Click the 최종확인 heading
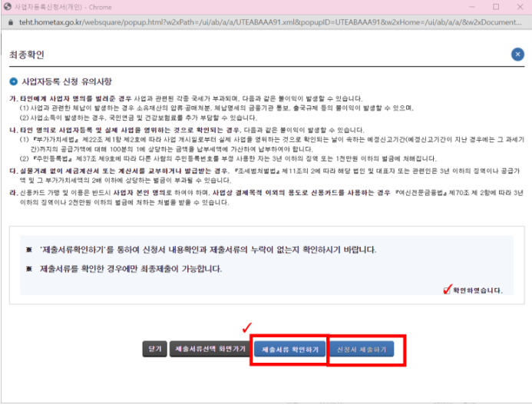 coord(26,55)
